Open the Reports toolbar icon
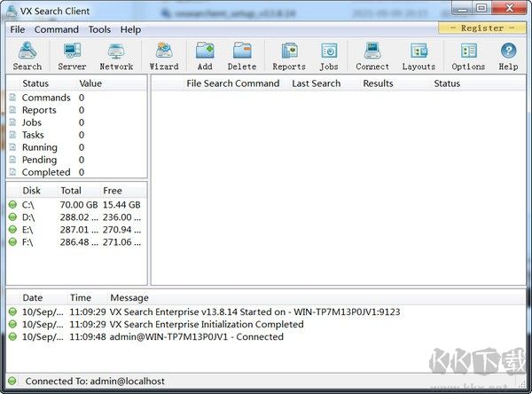Screen dimensions: 532x394 289,56
